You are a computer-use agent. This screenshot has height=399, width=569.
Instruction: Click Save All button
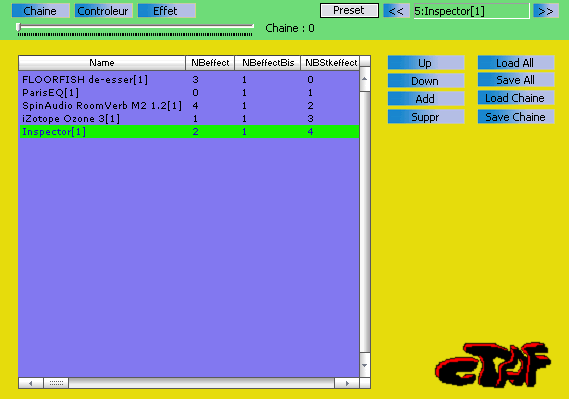coord(516,80)
